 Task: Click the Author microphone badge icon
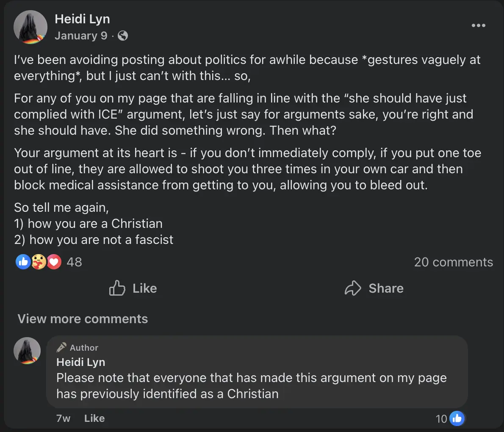61,347
